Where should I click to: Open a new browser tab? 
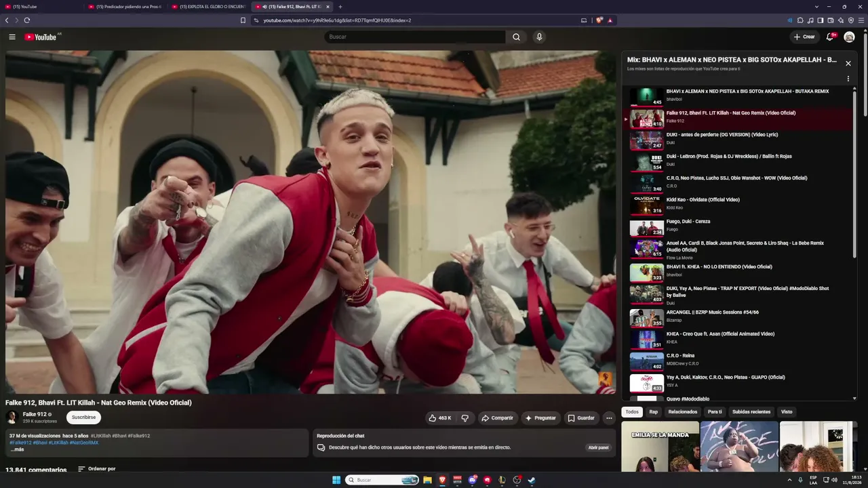(340, 7)
